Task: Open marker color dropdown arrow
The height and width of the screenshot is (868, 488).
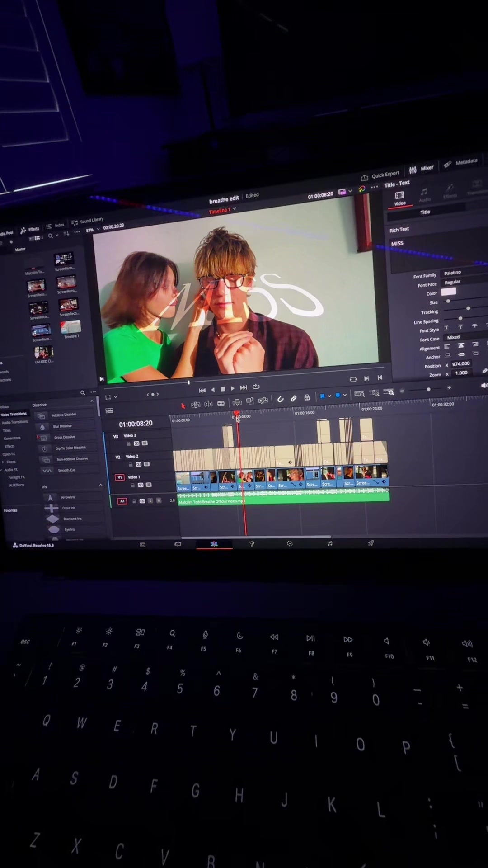Action: 345,395
